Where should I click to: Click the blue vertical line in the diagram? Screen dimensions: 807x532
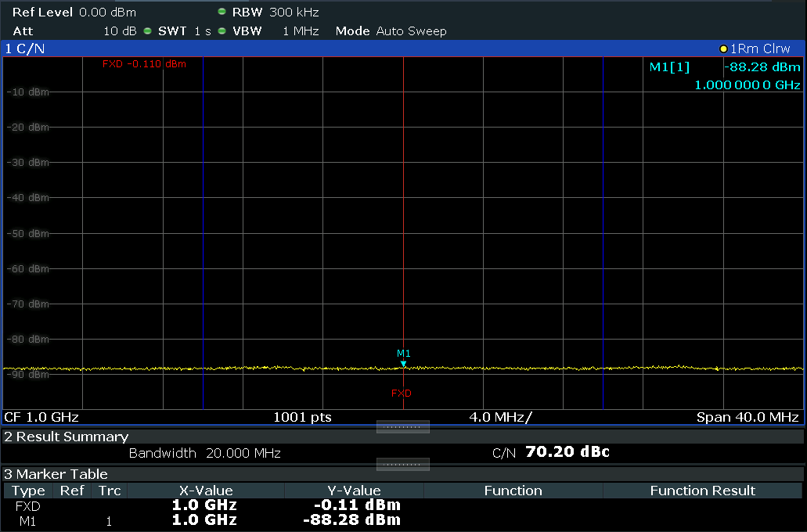click(x=603, y=235)
